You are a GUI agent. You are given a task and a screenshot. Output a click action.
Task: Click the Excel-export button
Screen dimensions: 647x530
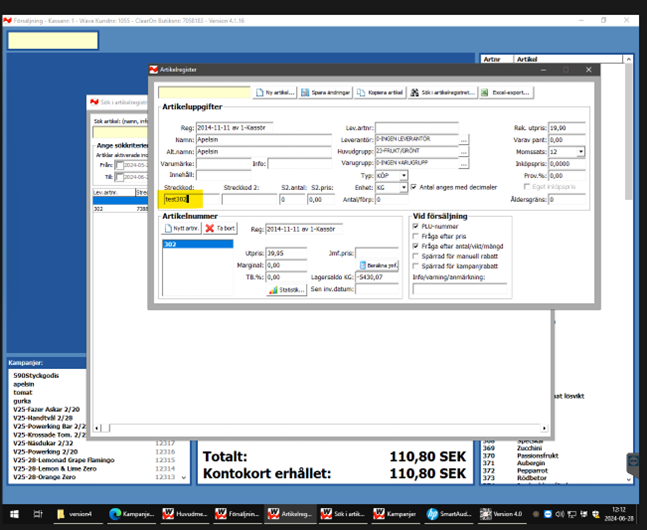click(507, 92)
